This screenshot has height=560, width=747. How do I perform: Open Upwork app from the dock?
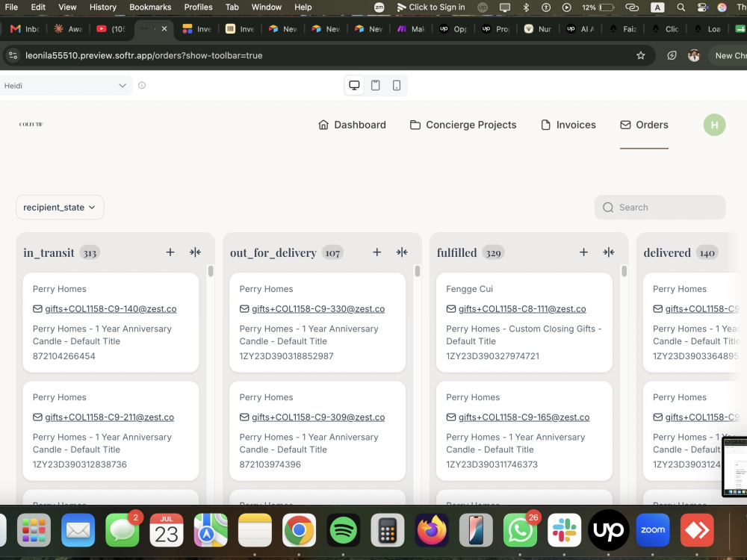pyautogui.click(x=608, y=530)
